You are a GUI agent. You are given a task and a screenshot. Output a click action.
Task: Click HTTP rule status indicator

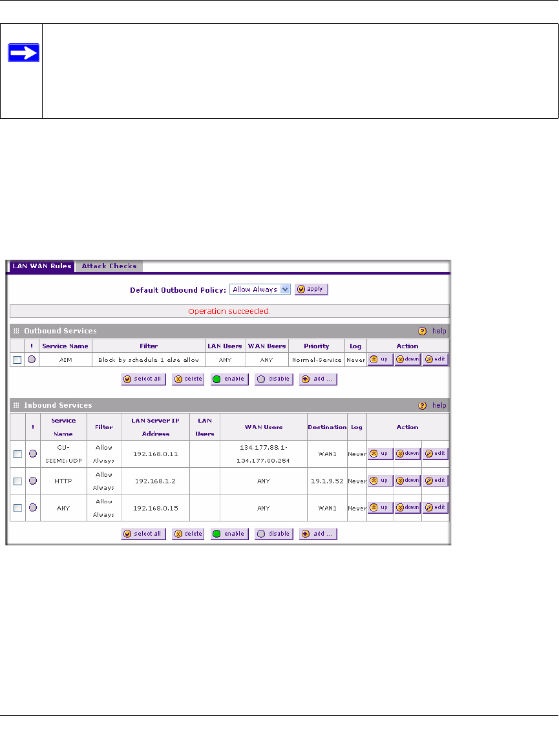33,481
